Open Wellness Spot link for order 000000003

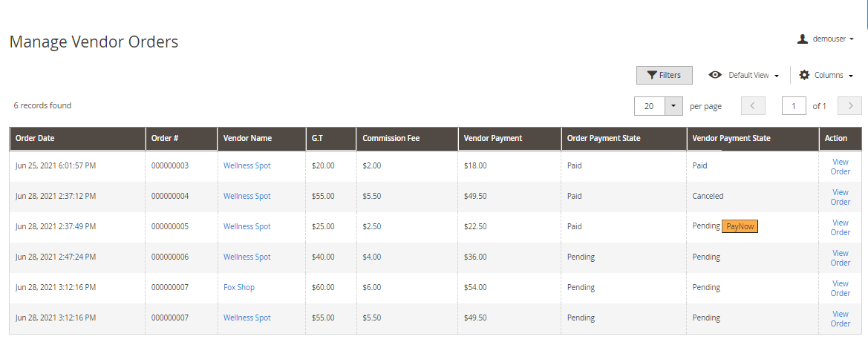point(247,165)
